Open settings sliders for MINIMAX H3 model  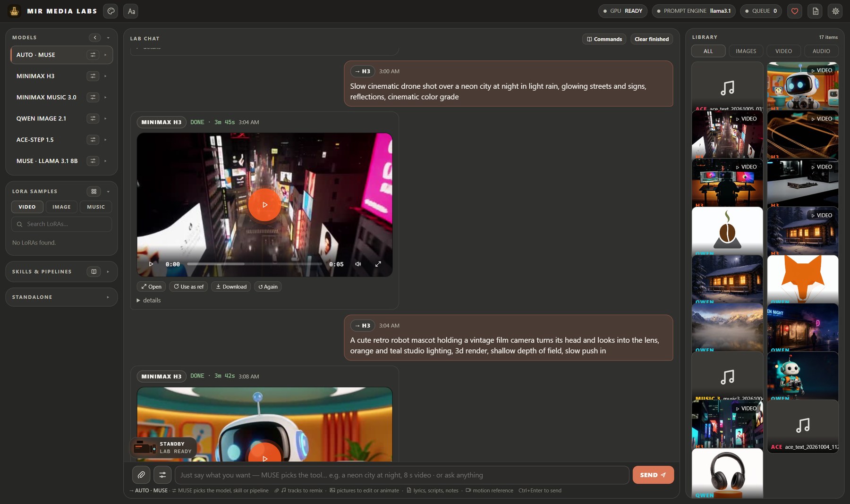[93, 76]
